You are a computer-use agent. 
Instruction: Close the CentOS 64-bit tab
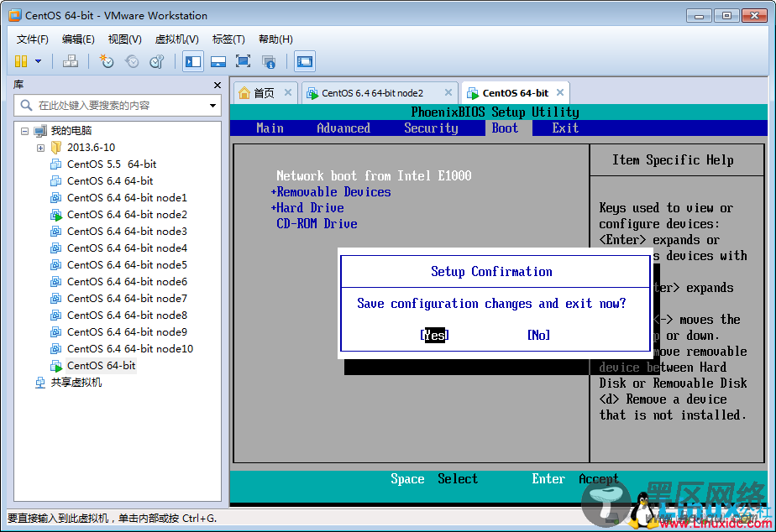click(560, 92)
